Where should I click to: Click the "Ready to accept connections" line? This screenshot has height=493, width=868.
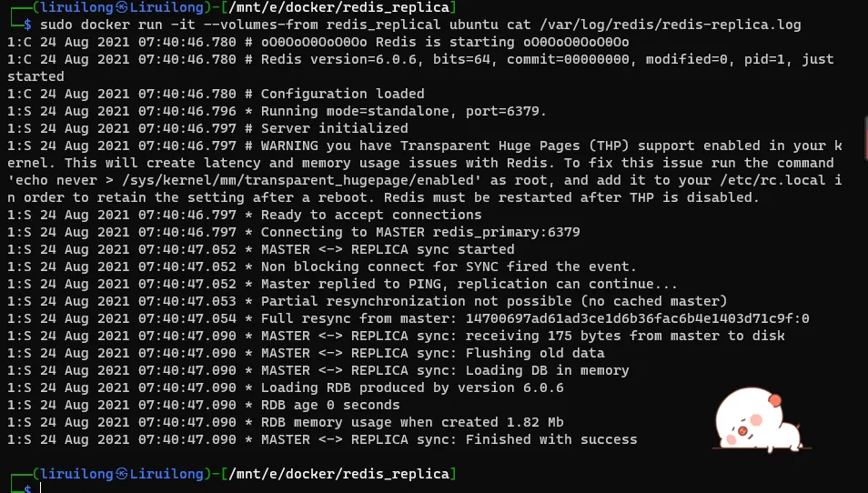[x=371, y=215]
